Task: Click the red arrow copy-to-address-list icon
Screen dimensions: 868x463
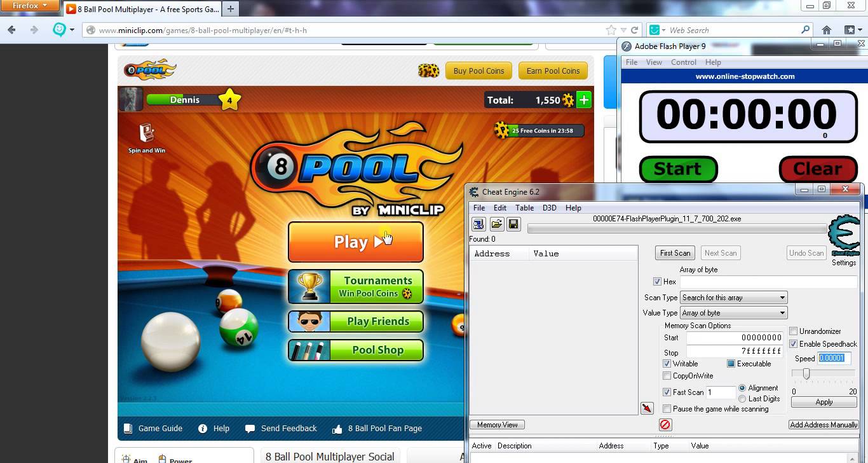Action: point(647,408)
